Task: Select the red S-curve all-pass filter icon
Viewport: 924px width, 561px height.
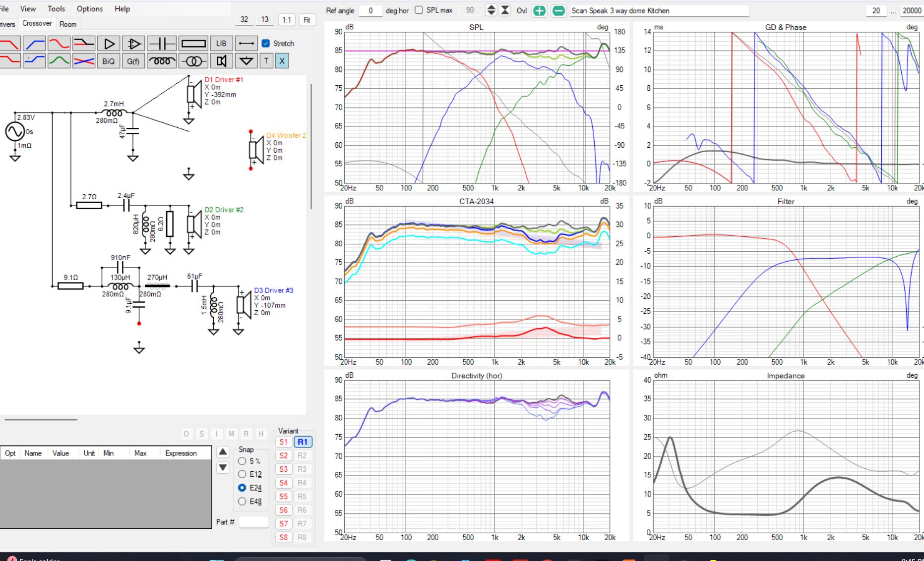Action: click(x=59, y=44)
